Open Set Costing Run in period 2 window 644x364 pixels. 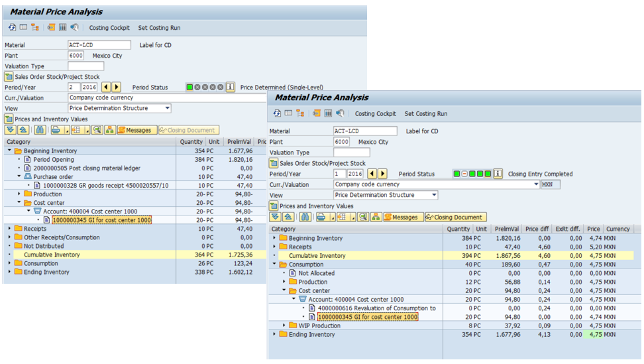[x=160, y=28]
